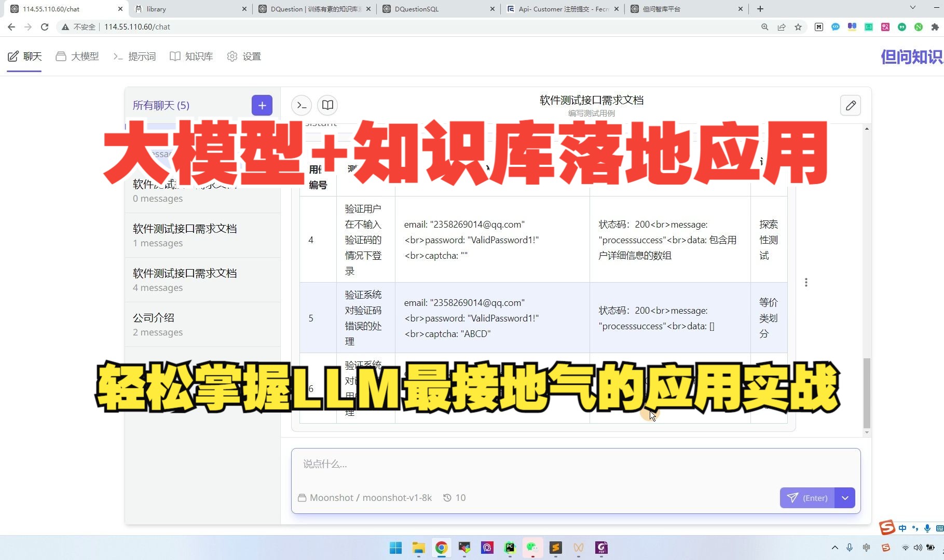Toggle input method via the 中 indicator
This screenshot has height=560, width=944.
click(x=902, y=528)
